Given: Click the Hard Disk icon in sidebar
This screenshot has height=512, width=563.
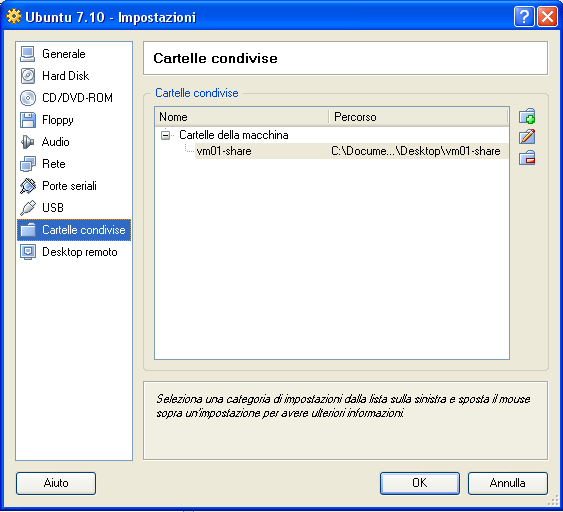Looking at the screenshot, I should pyautogui.click(x=28, y=76).
